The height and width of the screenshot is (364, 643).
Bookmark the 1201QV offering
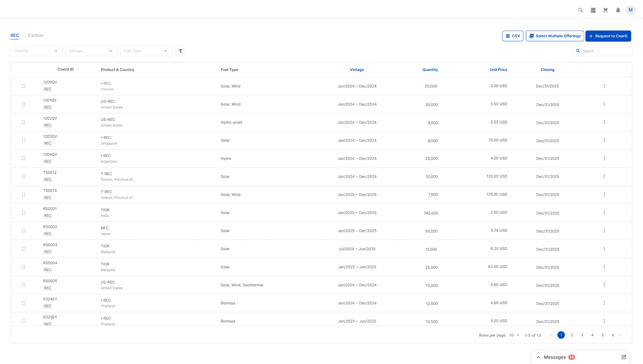coord(23,104)
